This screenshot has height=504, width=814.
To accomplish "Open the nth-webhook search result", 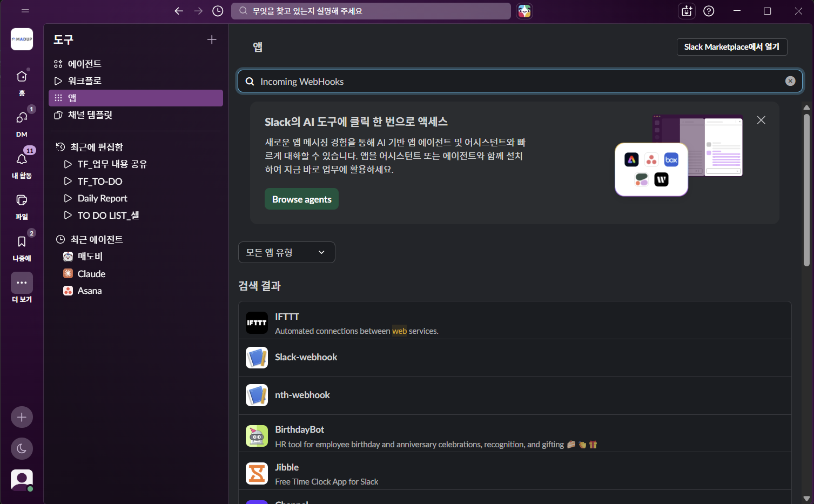I will pyautogui.click(x=515, y=396).
